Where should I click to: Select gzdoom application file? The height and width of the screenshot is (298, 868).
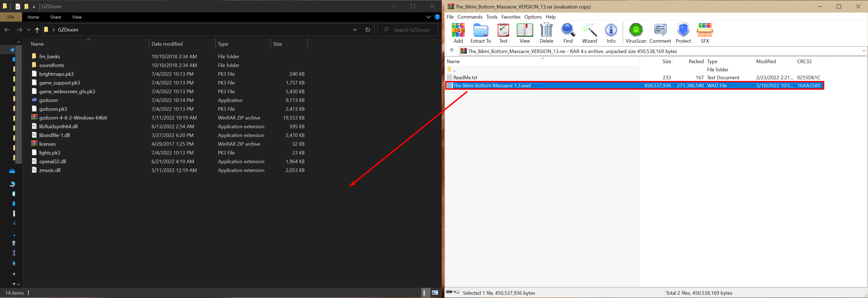click(x=49, y=100)
